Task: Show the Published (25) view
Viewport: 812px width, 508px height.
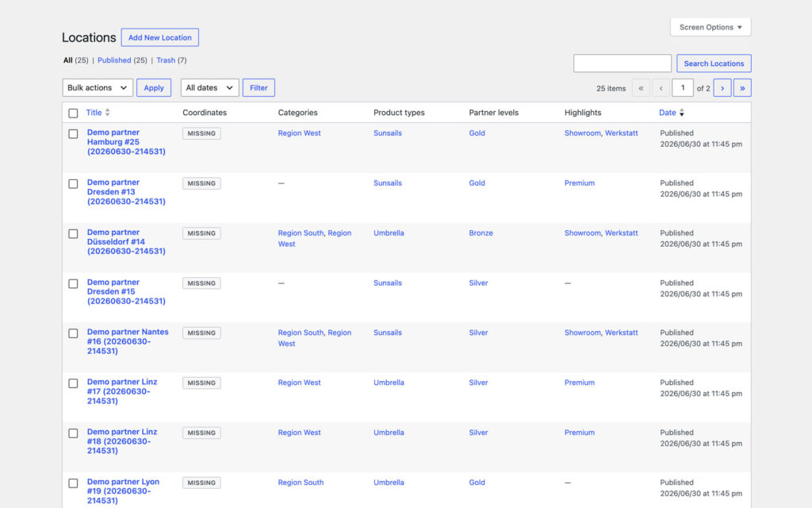Action: pos(122,60)
